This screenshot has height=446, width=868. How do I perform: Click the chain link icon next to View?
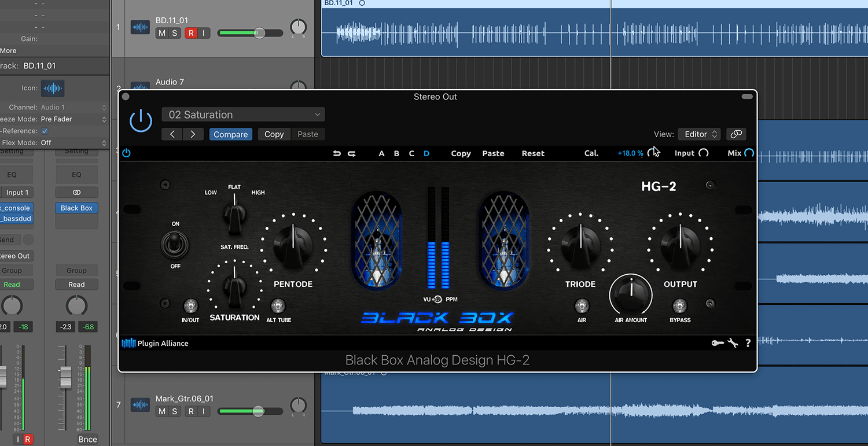[x=736, y=134]
